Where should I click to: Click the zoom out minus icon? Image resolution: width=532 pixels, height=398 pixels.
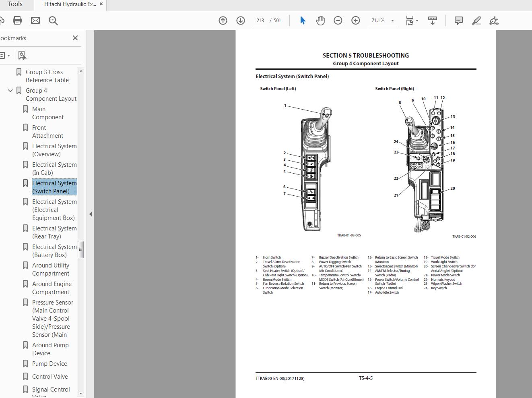click(338, 20)
